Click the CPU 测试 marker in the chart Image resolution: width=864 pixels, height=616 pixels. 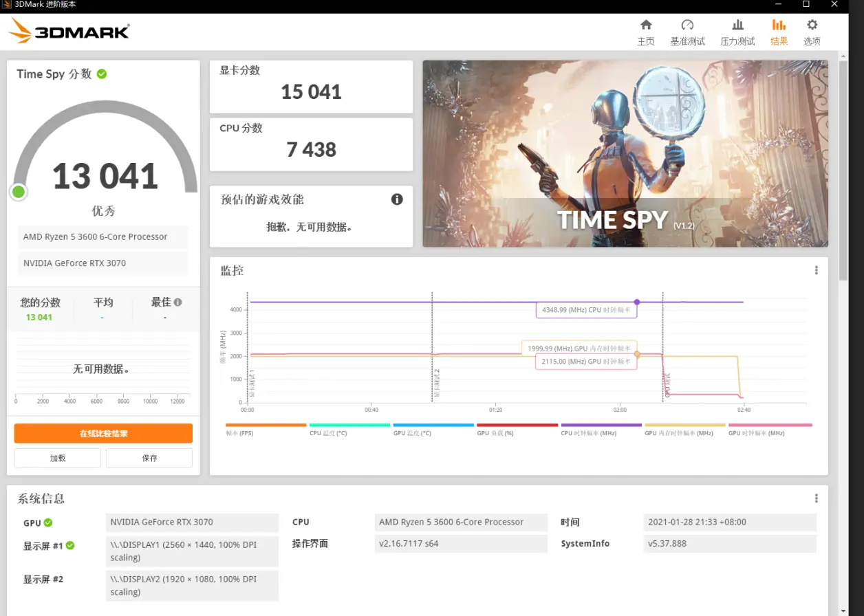point(667,386)
